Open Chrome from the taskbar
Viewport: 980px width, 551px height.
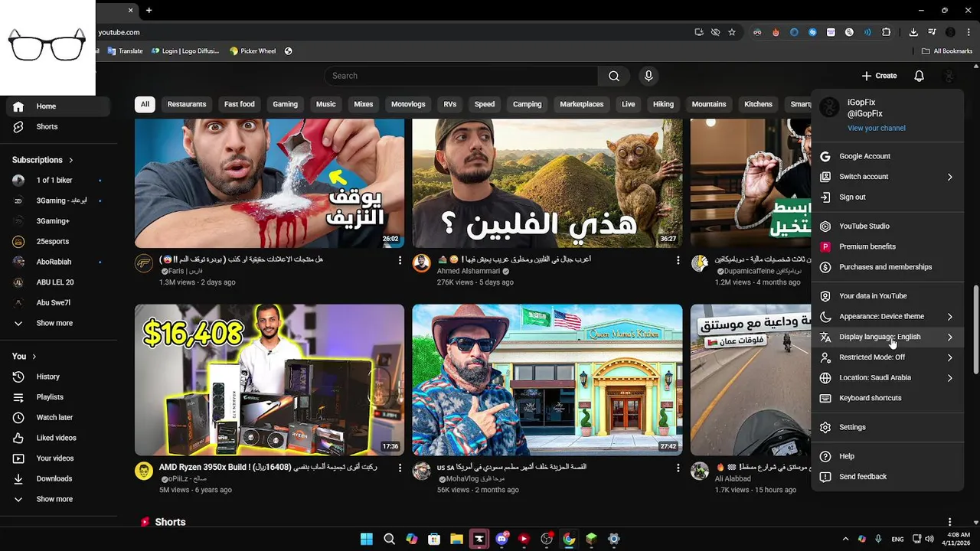click(569, 539)
